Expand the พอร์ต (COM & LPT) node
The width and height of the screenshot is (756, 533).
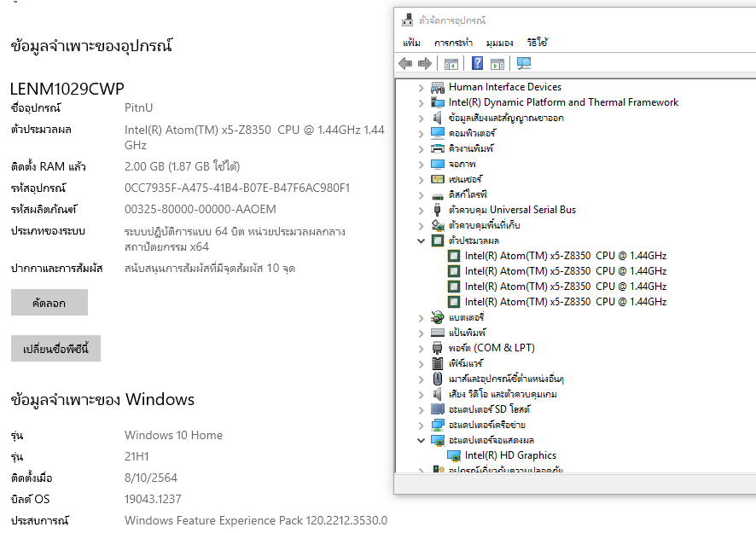click(x=421, y=349)
